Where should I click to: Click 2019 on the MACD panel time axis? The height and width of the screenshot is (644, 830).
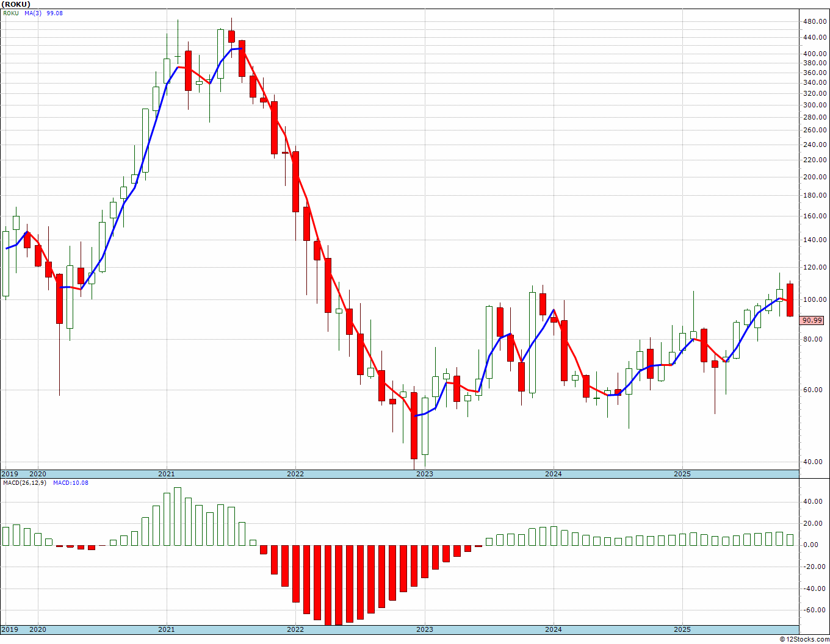click(9, 629)
